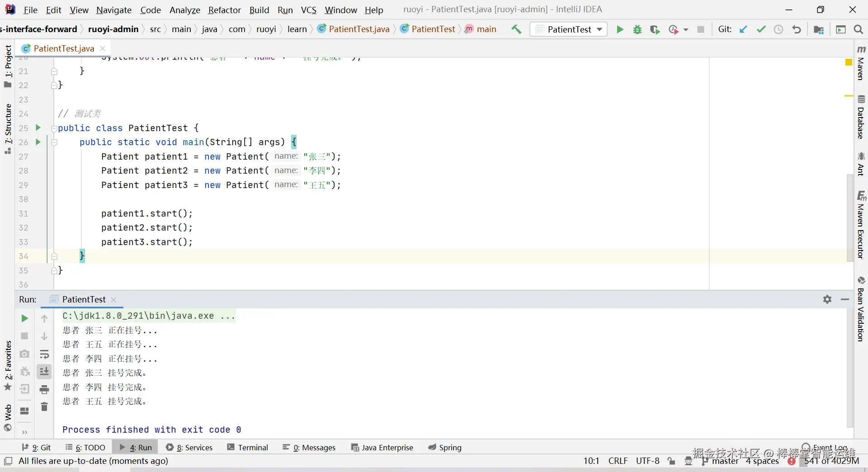The height and width of the screenshot is (472, 868).
Task: Click the editor vertical scrollbar
Action: click(849, 217)
